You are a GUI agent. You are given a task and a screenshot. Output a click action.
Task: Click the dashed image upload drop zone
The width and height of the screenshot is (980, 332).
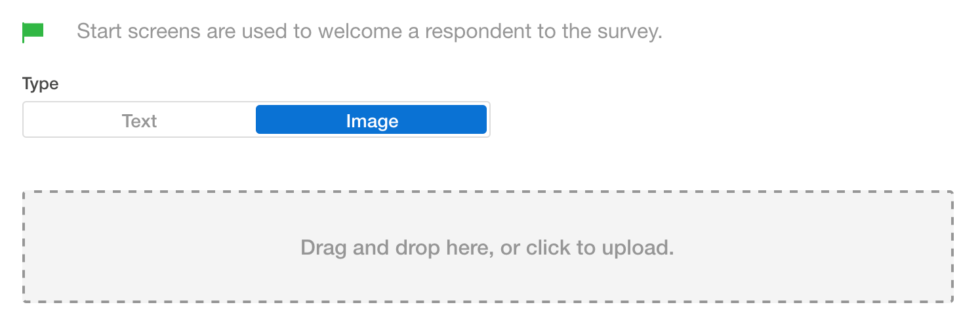(487, 247)
